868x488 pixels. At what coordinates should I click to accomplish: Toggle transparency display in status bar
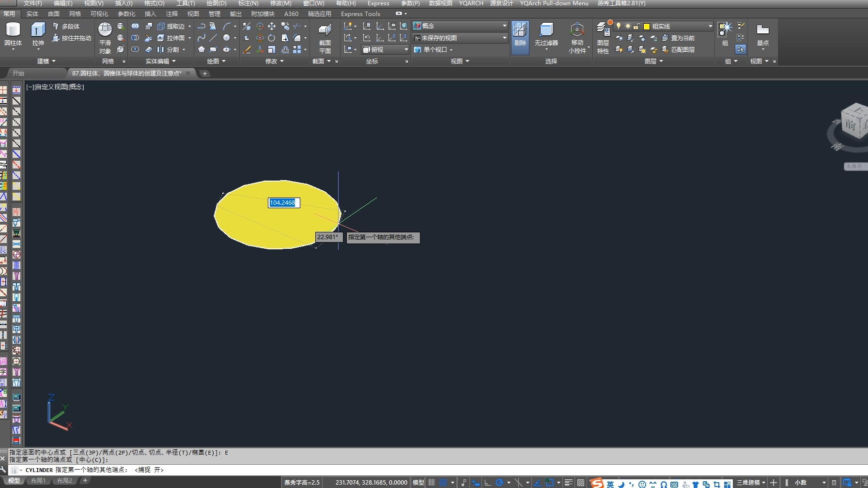coord(581,483)
